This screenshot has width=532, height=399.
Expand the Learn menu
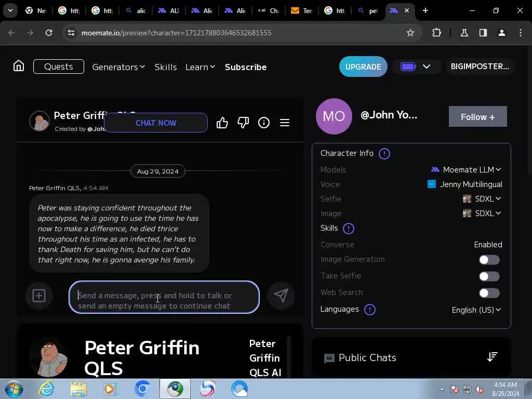[x=200, y=67]
